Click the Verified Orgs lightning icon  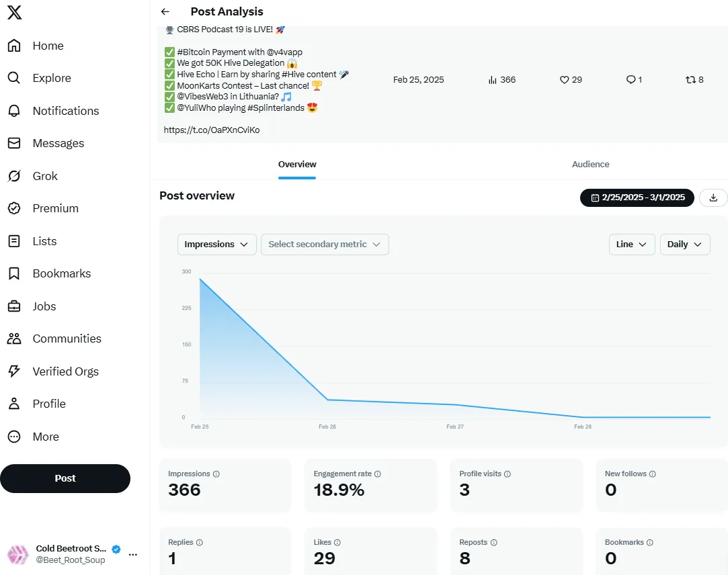(14, 371)
